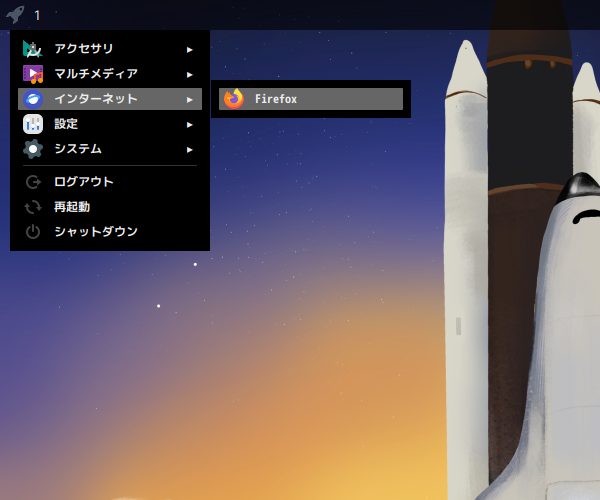Image resolution: width=600 pixels, height=500 pixels.
Task: Click the シャットダウン power icon
Action: (33, 232)
